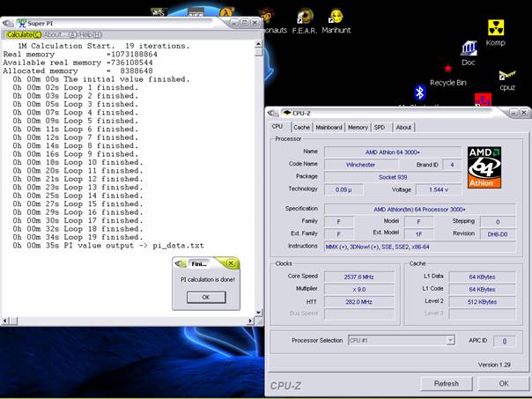Click the Refresh button in CPU-Z
The width and height of the screenshot is (532, 399).
pyautogui.click(x=447, y=383)
